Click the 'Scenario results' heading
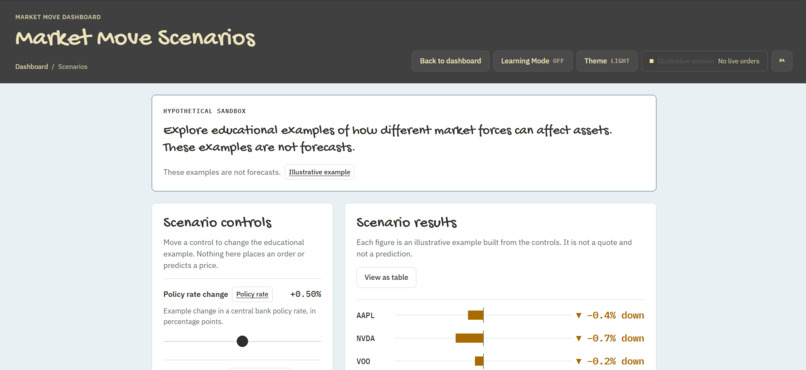806x370 pixels. pyautogui.click(x=407, y=223)
